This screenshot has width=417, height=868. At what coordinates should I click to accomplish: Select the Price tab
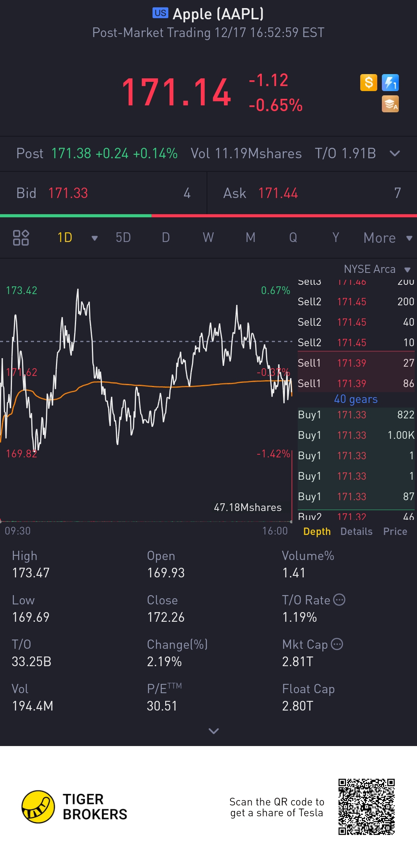(395, 531)
